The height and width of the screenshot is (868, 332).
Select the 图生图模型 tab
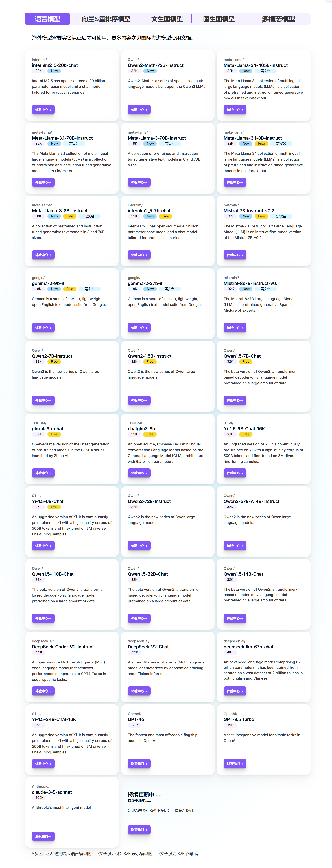coord(219,19)
